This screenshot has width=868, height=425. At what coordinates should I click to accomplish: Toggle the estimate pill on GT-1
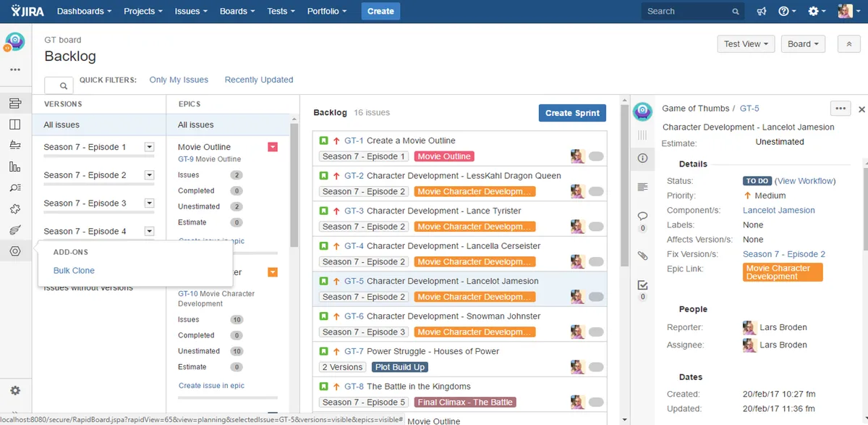click(x=596, y=156)
